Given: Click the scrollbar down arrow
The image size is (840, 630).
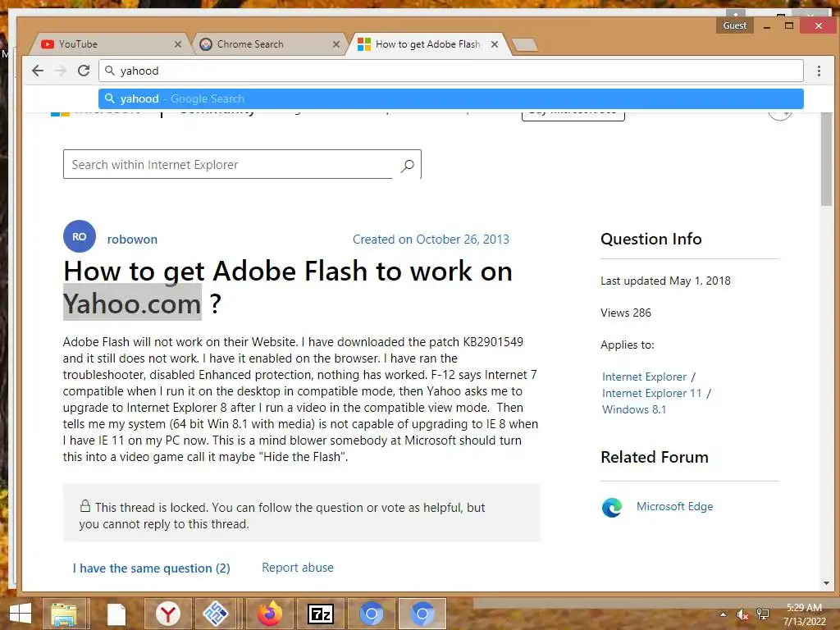Looking at the screenshot, I should 826,583.
